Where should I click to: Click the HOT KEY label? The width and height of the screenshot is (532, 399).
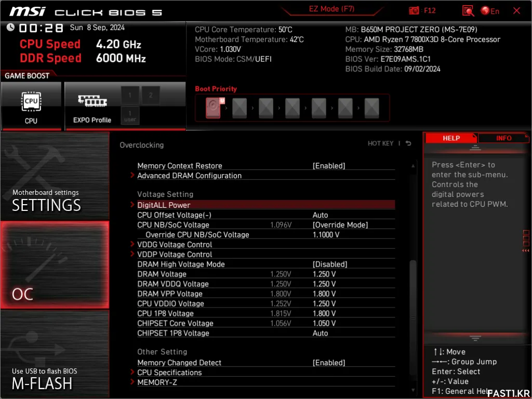click(380, 143)
